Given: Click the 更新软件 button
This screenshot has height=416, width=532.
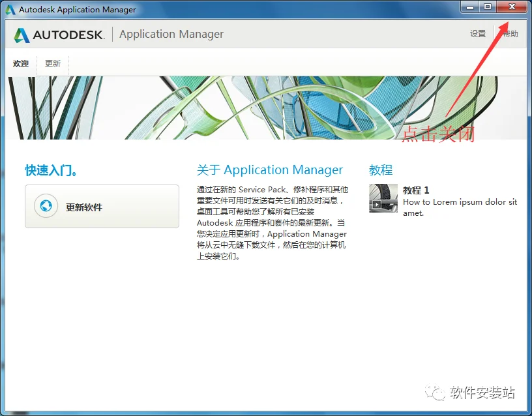Looking at the screenshot, I should (102, 206).
